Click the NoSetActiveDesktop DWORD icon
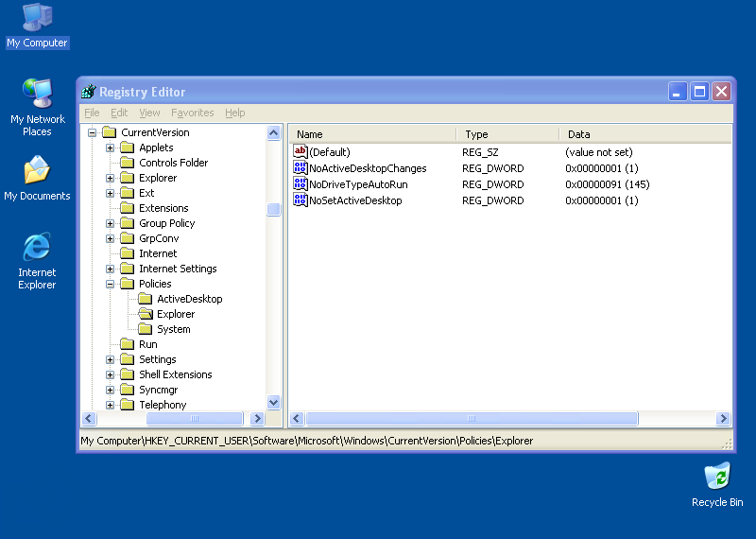This screenshot has height=539, width=756. click(300, 200)
